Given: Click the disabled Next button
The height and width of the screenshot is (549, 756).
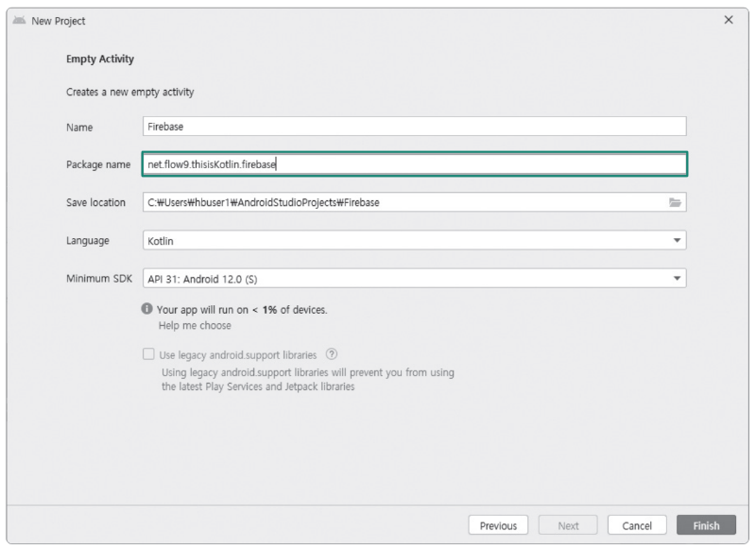Looking at the screenshot, I should coord(568,525).
